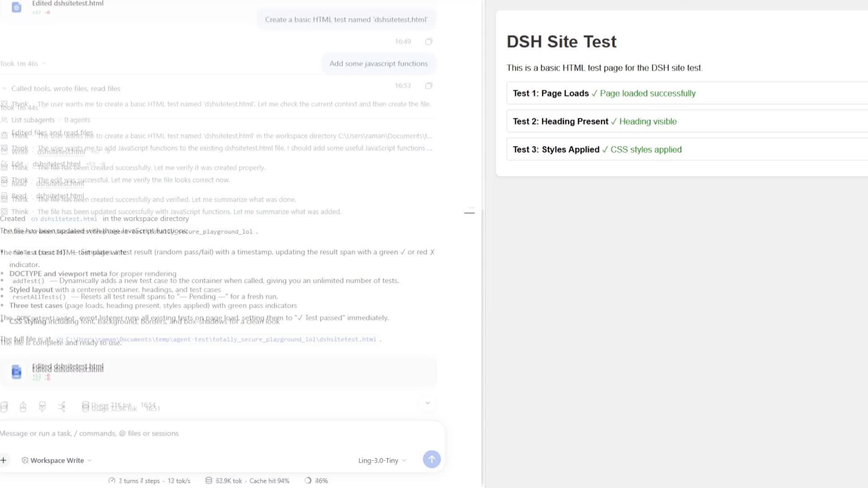Open dshsitetest.html link after Created
Image resolution: width=868 pixels, height=488 pixels.
click(64, 219)
